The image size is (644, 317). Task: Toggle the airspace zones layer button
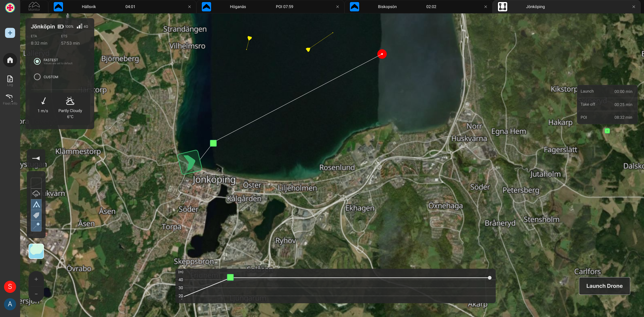tap(36, 204)
